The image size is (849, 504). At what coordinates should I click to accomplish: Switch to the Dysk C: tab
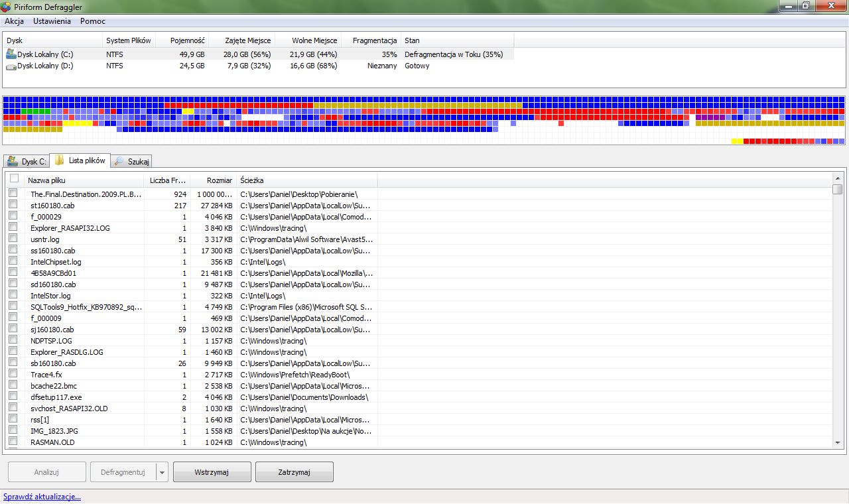(x=26, y=161)
